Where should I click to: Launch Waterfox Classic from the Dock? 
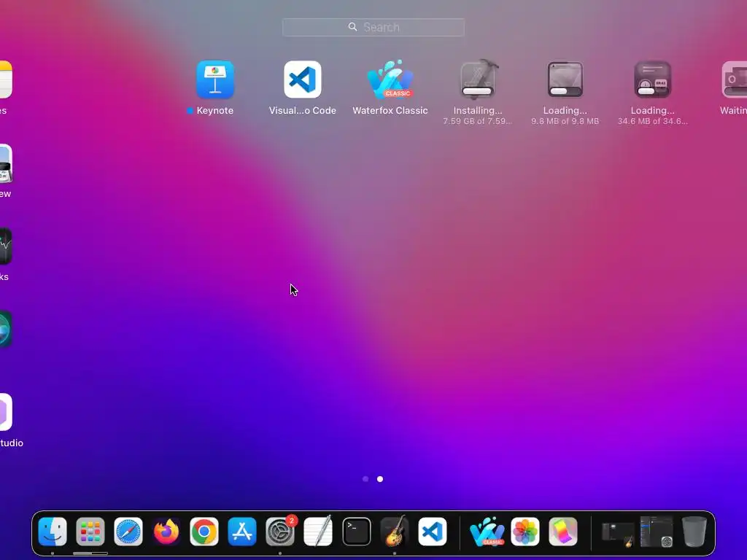point(487,532)
